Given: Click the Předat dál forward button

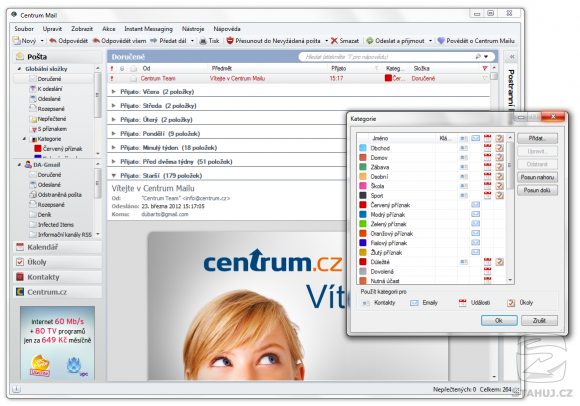Looking at the screenshot, I should click(168, 41).
